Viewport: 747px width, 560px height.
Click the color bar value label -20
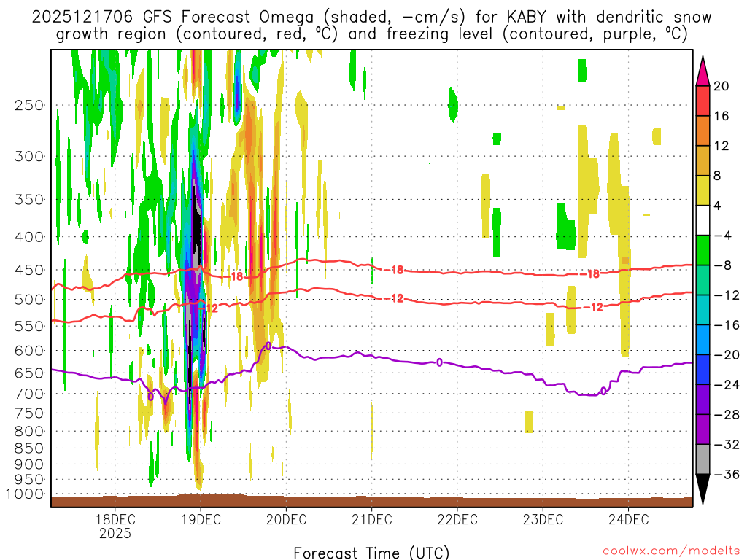point(727,355)
